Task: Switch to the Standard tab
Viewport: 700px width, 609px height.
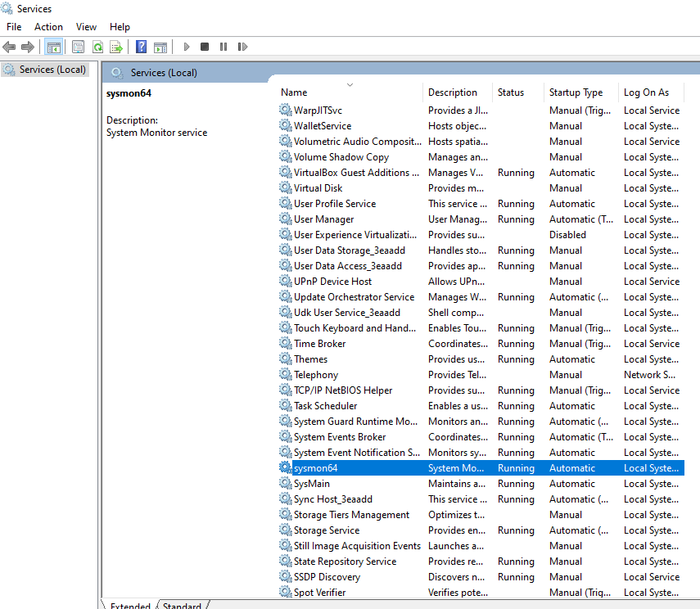Action: pos(182,606)
